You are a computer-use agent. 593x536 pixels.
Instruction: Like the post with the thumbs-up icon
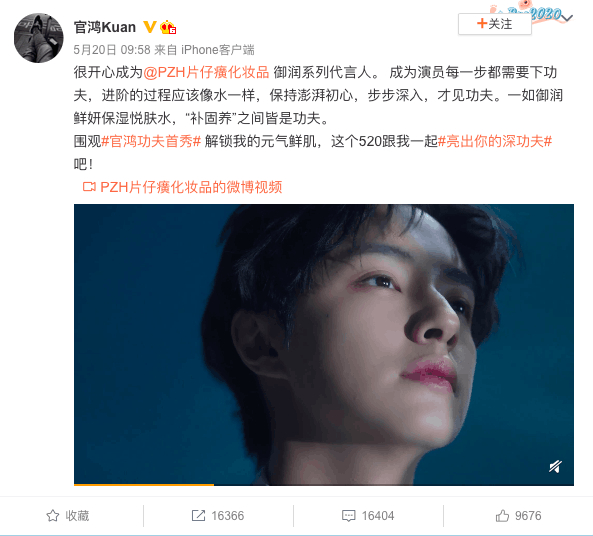tap(502, 516)
